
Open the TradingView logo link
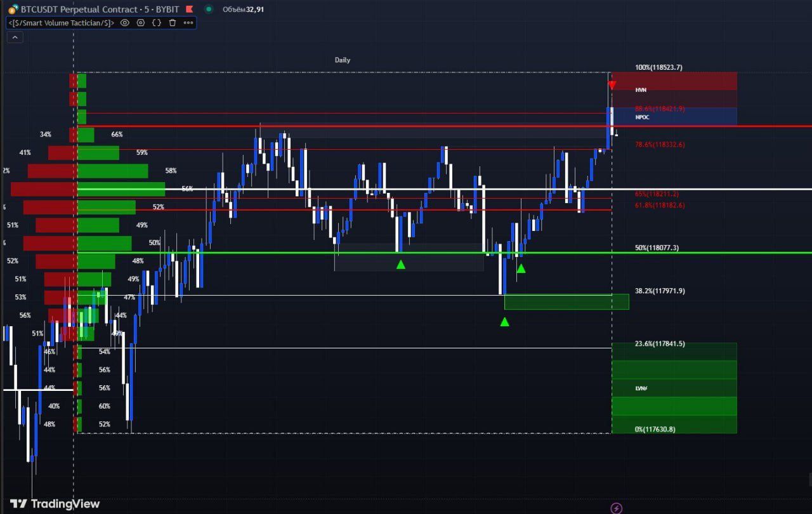point(55,504)
